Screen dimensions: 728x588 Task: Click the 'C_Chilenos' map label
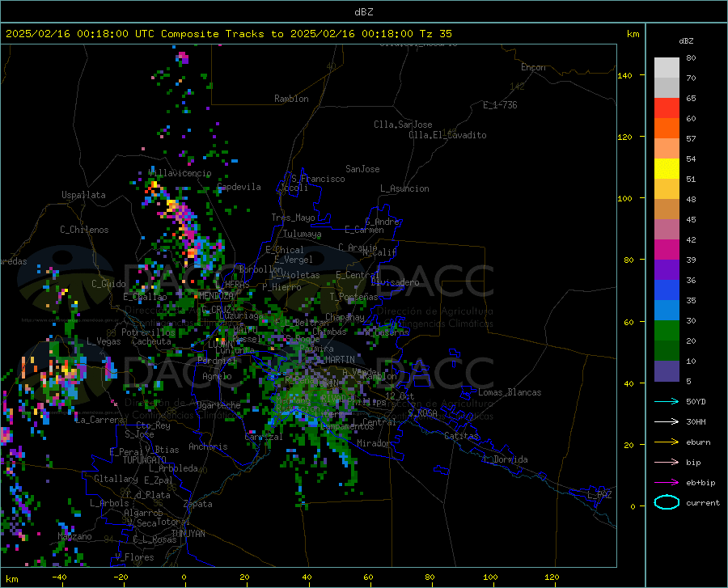tap(84, 230)
